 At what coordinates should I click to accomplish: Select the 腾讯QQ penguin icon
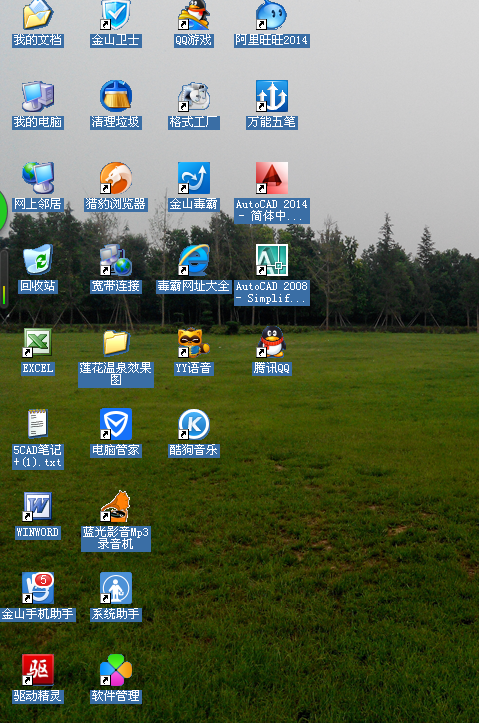272,342
